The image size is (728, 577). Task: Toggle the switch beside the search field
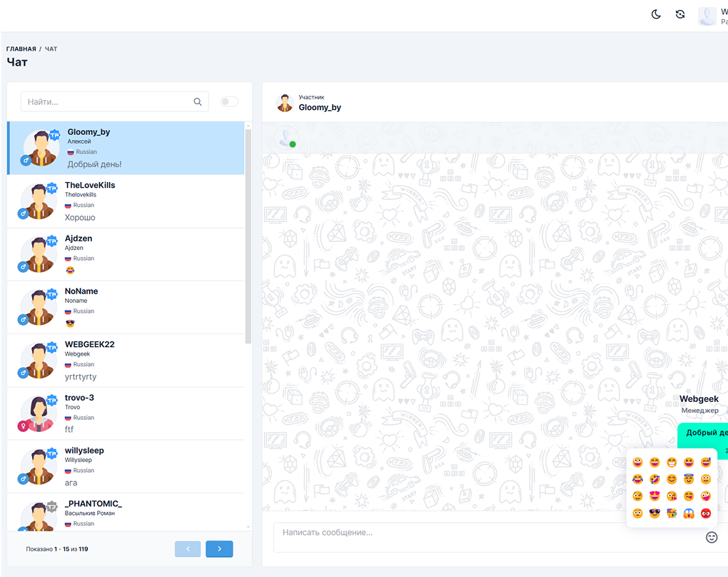[229, 102]
